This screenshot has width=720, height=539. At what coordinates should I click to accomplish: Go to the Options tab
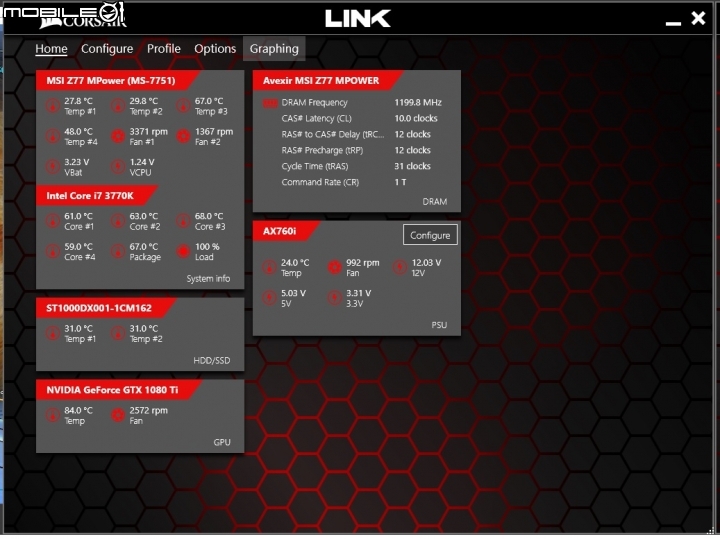pos(215,49)
